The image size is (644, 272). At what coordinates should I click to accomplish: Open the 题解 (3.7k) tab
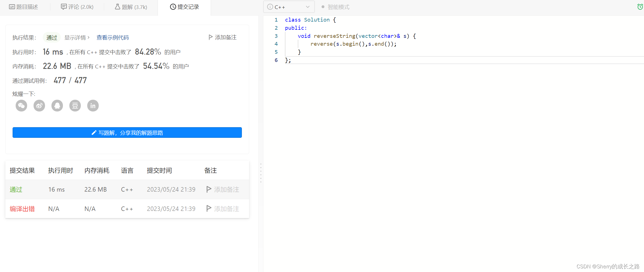tap(131, 7)
